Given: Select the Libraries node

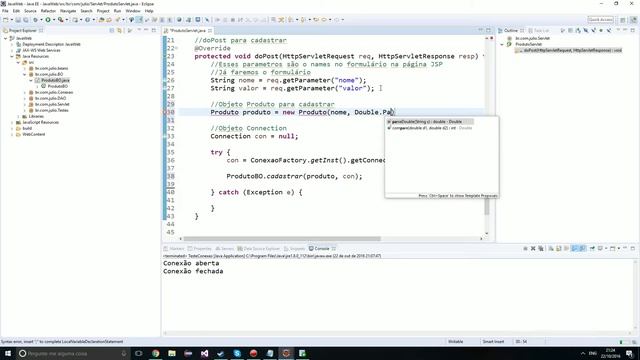Looking at the screenshot, I should (33, 116).
